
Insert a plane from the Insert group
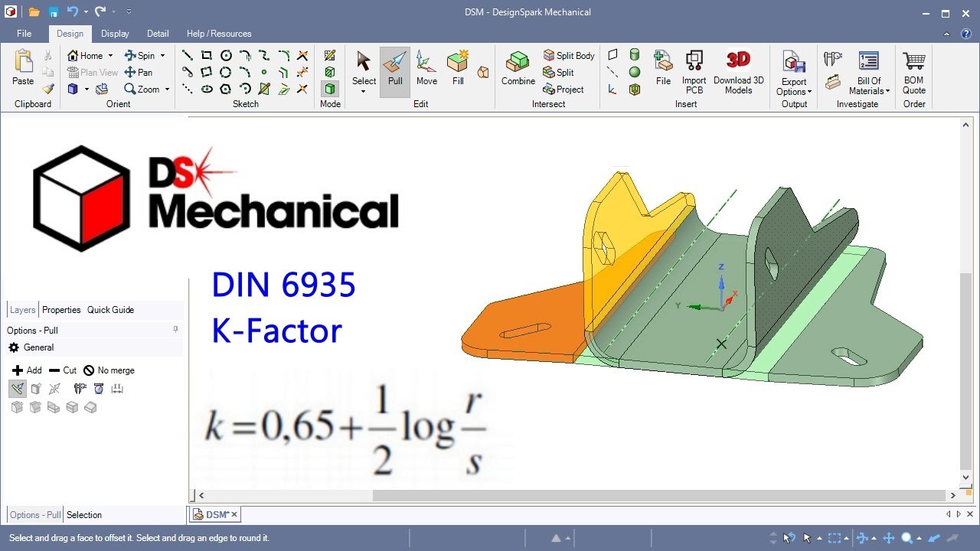[x=612, y=55]
